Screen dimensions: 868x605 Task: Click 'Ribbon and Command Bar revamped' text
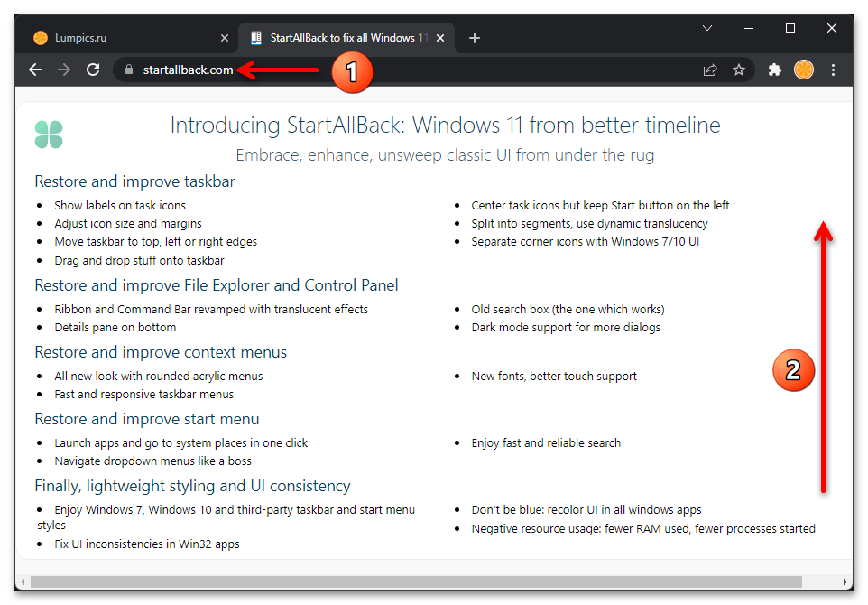[211, 309]
